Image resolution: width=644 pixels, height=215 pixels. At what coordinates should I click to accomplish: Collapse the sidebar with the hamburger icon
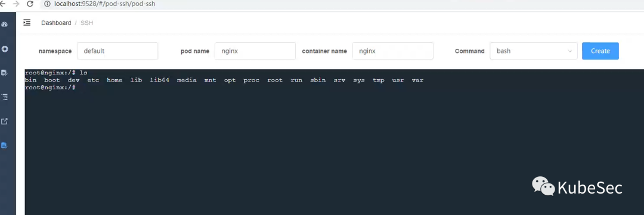(x=27, y=23)
